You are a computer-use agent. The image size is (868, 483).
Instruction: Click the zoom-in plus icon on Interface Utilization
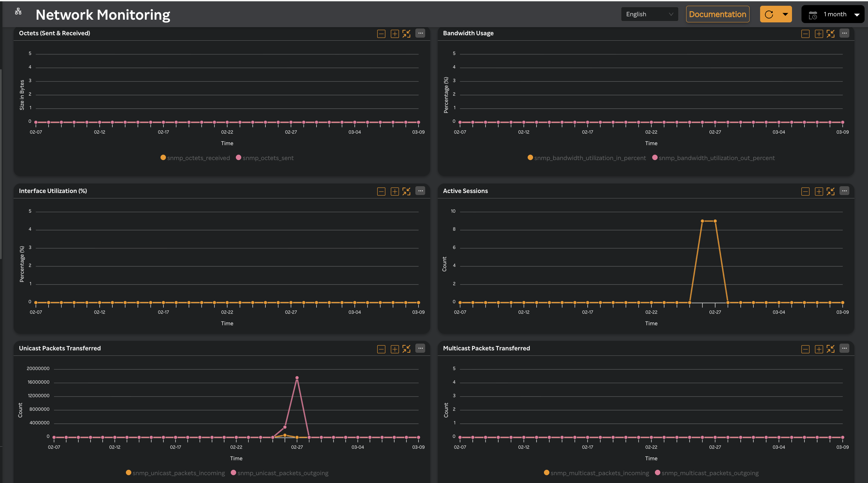[x=394, y=191]
